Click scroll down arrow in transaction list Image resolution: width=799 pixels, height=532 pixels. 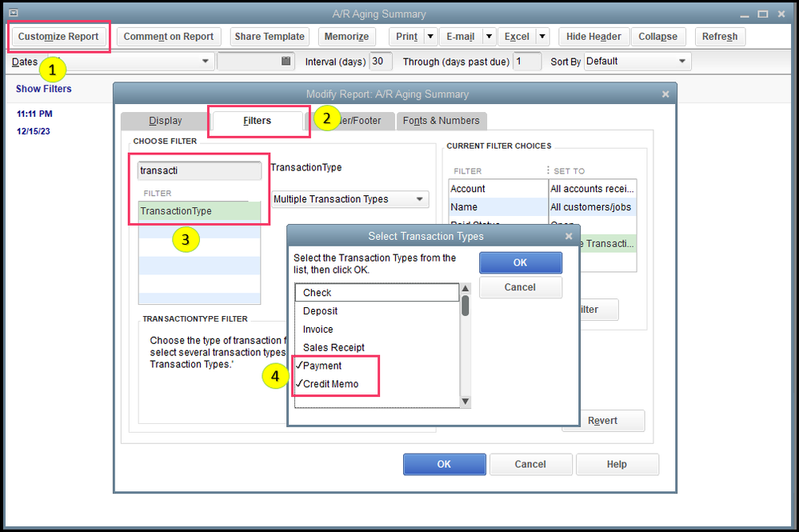click(465, 402)
